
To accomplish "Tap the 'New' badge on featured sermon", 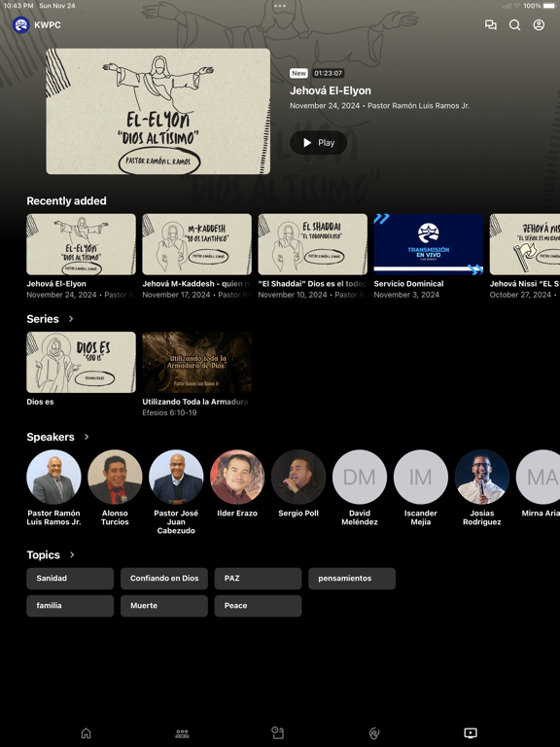I will click(x=298, y=73).
